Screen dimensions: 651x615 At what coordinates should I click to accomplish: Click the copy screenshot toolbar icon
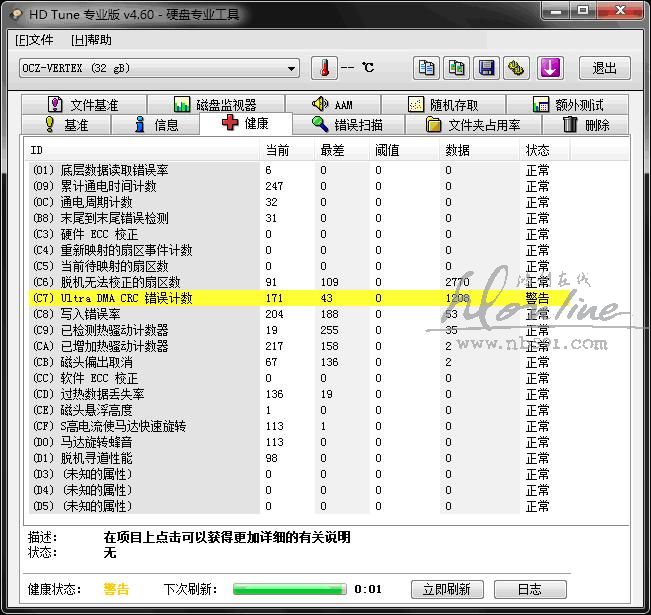pos(457,68)
